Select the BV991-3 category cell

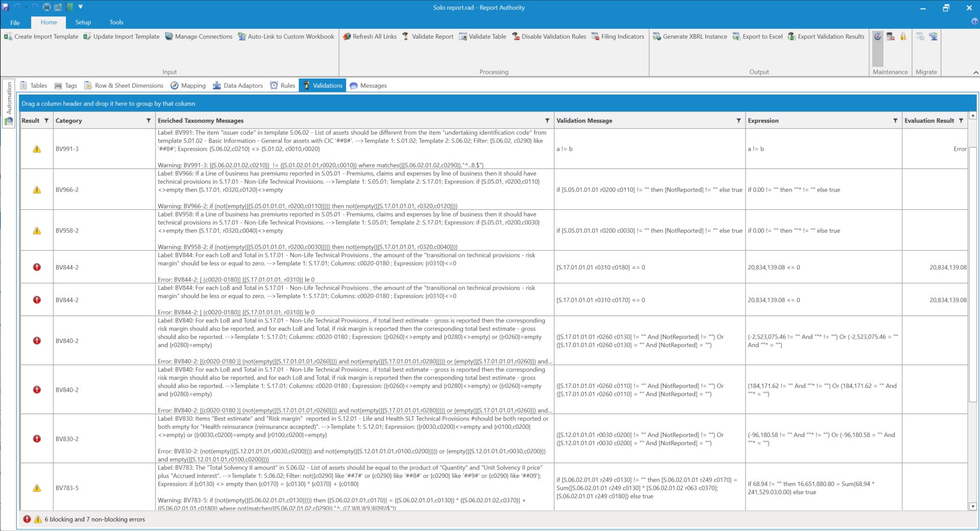(x=104, y=149)
